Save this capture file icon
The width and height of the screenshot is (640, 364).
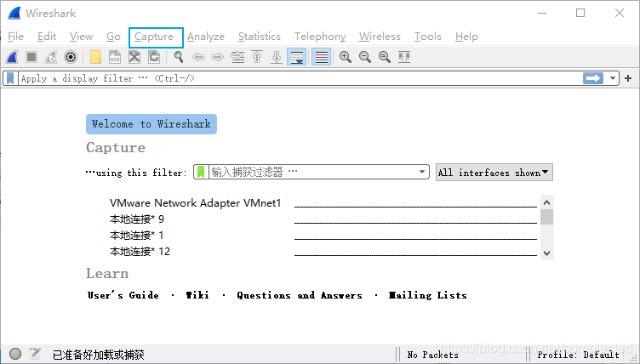[x=115, y=57]
